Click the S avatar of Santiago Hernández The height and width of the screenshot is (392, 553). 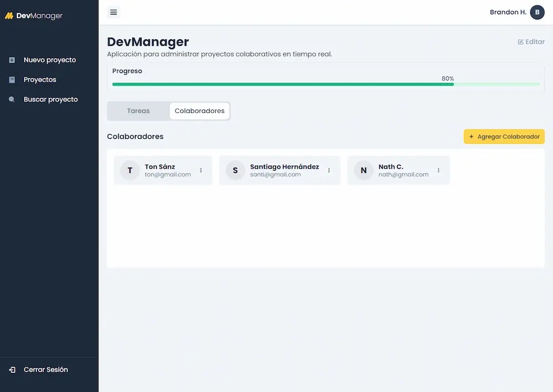tap(235, 170)
